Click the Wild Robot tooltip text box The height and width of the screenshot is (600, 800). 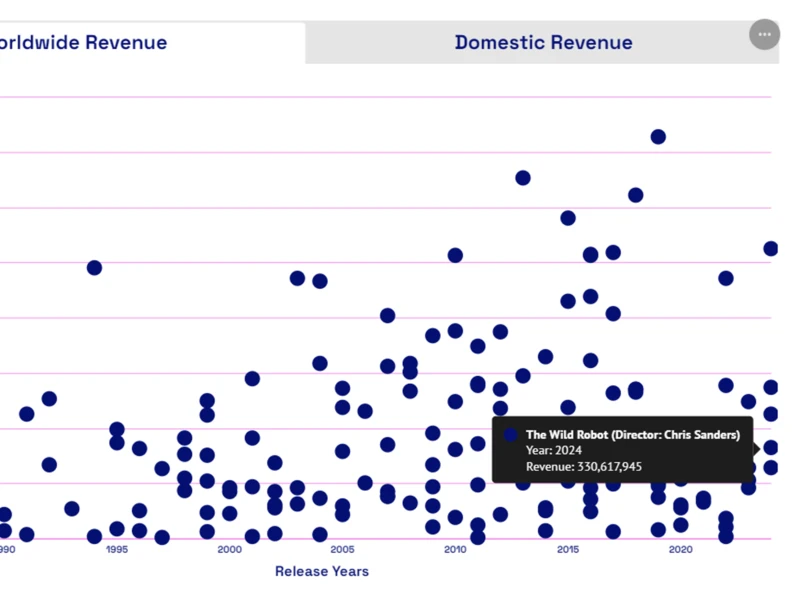point(620,450)
